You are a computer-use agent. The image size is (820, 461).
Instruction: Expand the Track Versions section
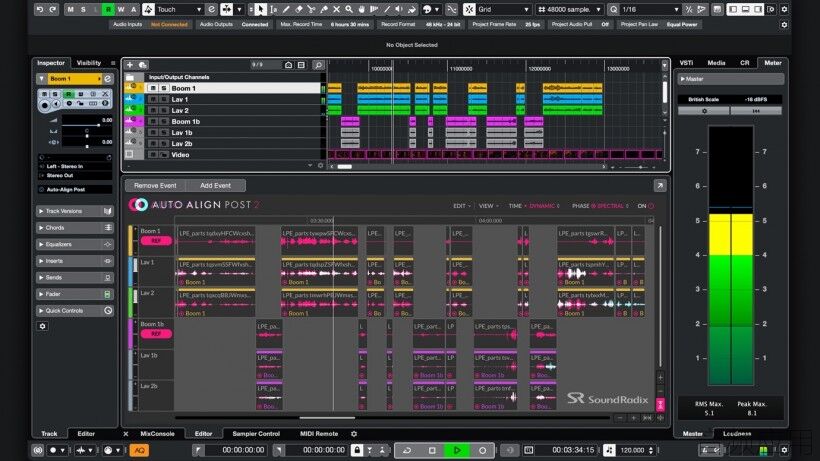point(75,211)
